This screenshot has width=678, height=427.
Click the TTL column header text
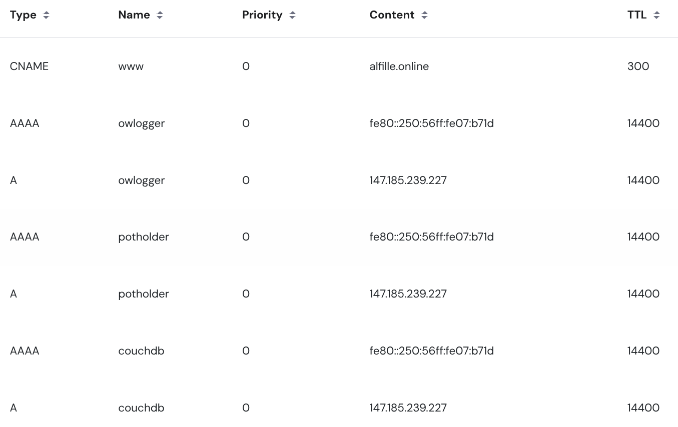coord(637,16)
